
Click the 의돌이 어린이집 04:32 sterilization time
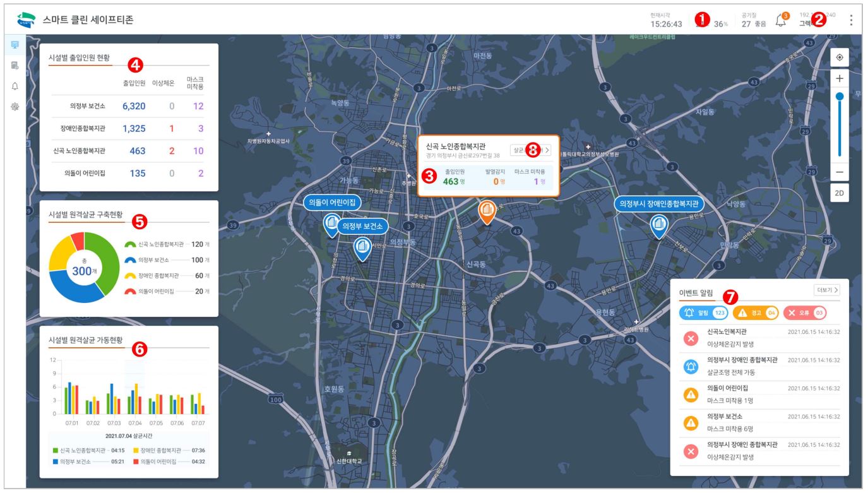pos(170,461)
